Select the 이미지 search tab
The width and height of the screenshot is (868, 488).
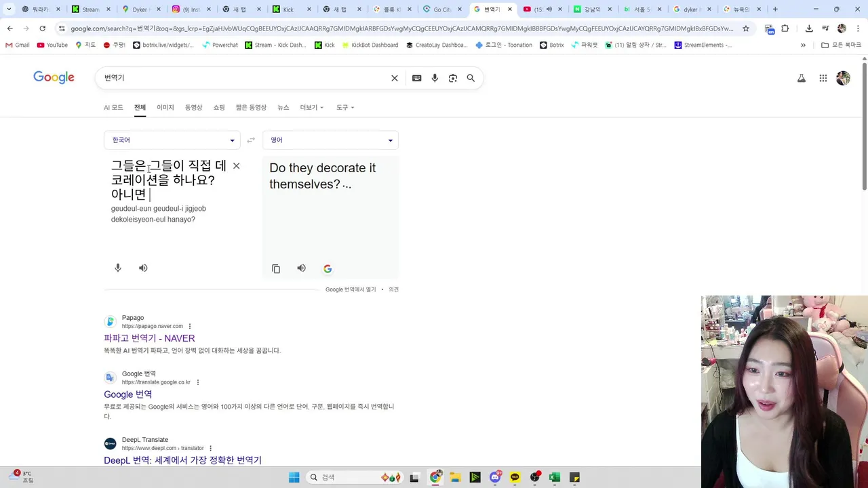pyautogui.click(x=165, y=107)
